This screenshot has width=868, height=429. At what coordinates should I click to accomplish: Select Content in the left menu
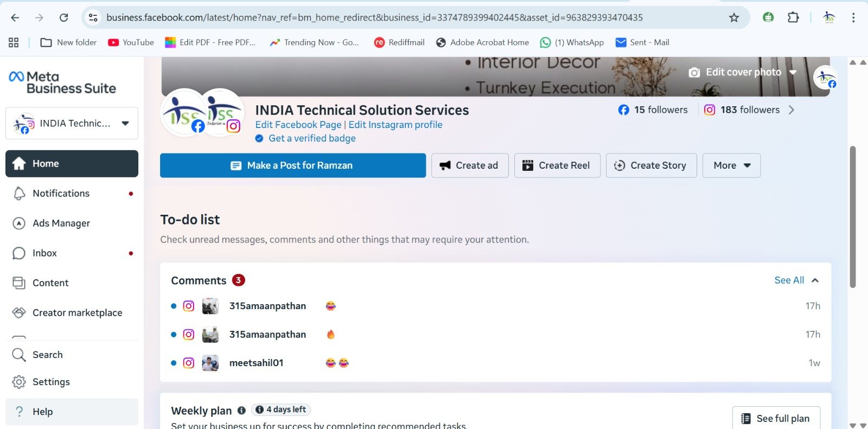pos(50,283)
